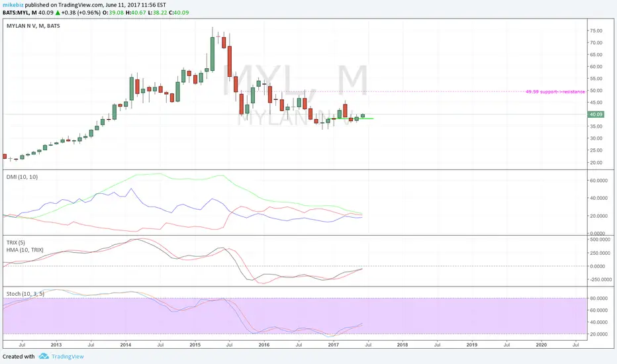Select the green horizontal support line near 38
The image size is (617, 364).
click(352, 118)
